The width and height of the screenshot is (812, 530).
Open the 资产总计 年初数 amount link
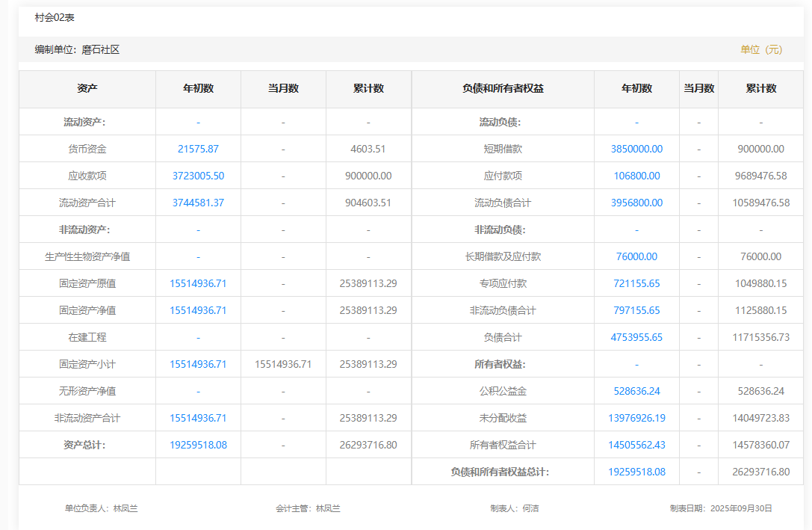(x=198, y=445)
